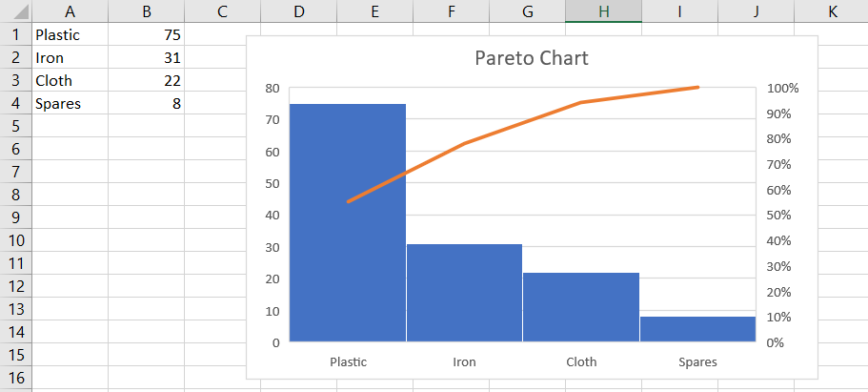Screen dimensions: 868x392
Task: Click the 100% label on right axis
Action: pyautogui.click(x=783, y=89)
